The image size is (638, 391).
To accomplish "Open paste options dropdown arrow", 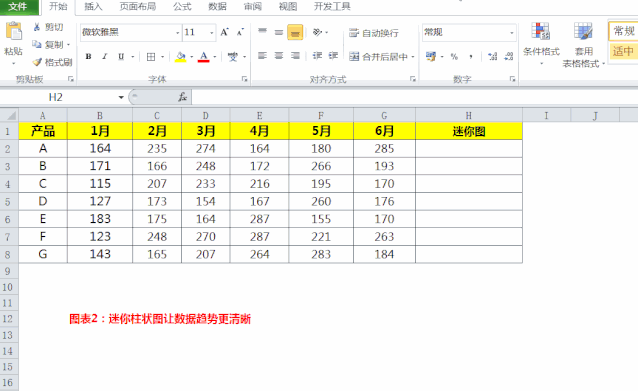I will point(13,64).
